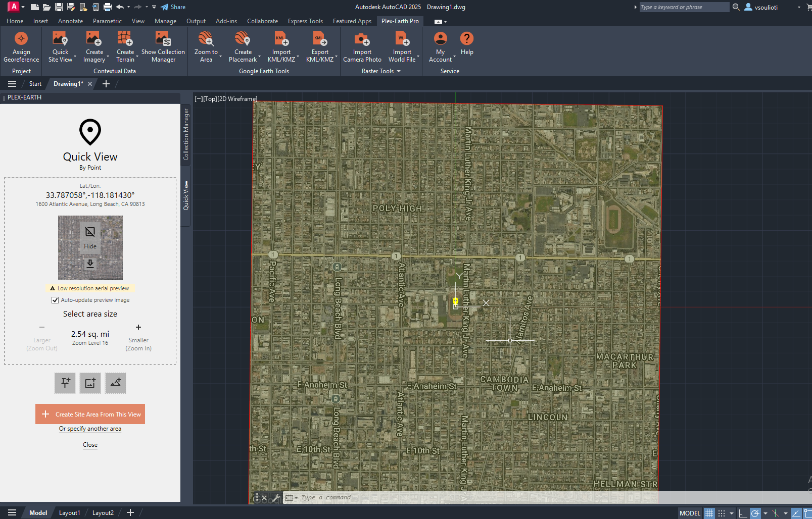Expand the Quick Site View dropdown arrow
Screen dimensions: 812x519
coord(75,57)
